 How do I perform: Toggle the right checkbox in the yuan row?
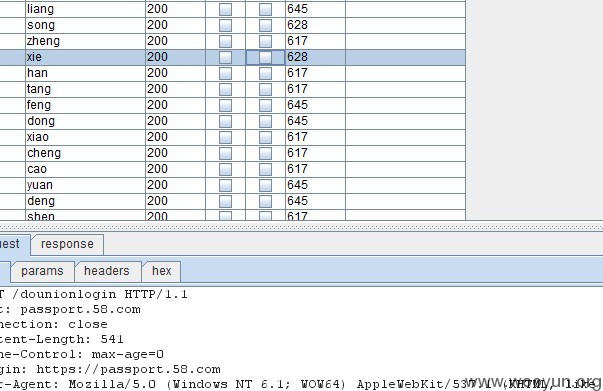[265, 185]
